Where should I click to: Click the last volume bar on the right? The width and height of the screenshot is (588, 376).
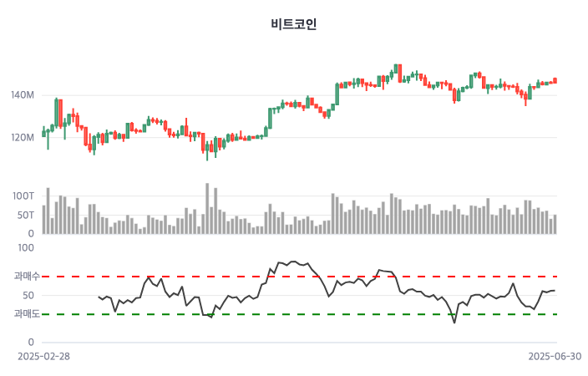click(555, 224)
